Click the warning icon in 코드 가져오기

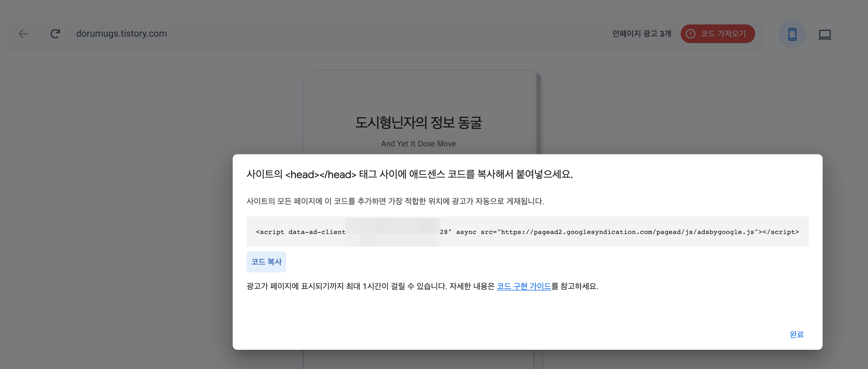tap(691, 34)
